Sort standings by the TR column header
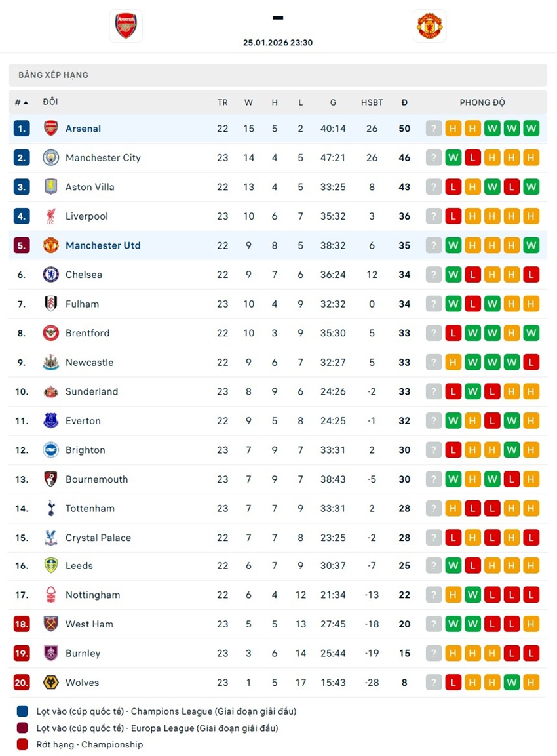This screenshot has height=756, width=557. (223, 102)
